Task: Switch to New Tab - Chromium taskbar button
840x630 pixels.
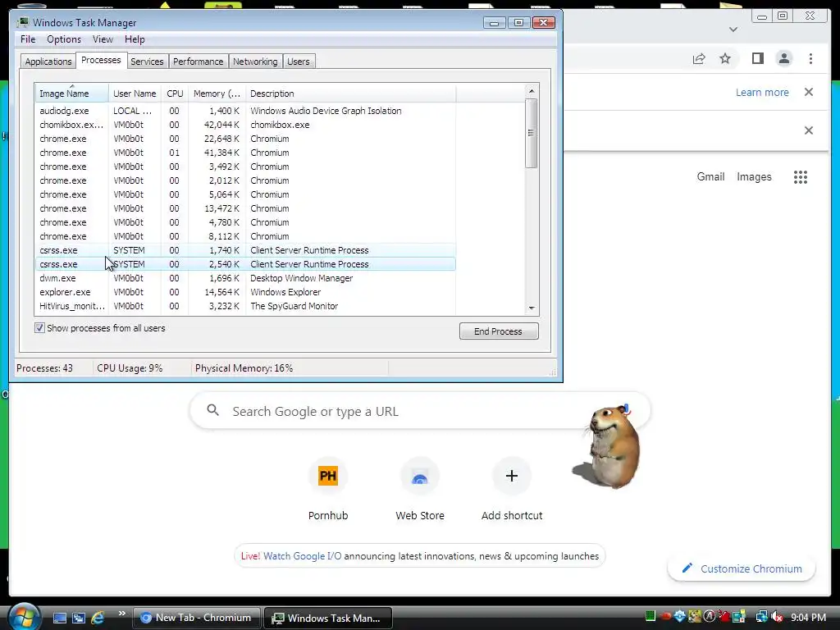Action: tap(196, 618)
